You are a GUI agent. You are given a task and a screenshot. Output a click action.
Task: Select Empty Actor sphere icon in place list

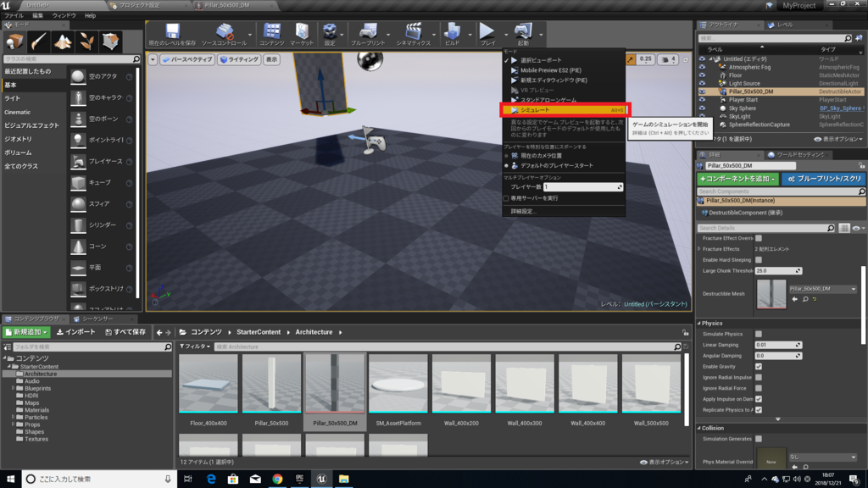(78, 76)
